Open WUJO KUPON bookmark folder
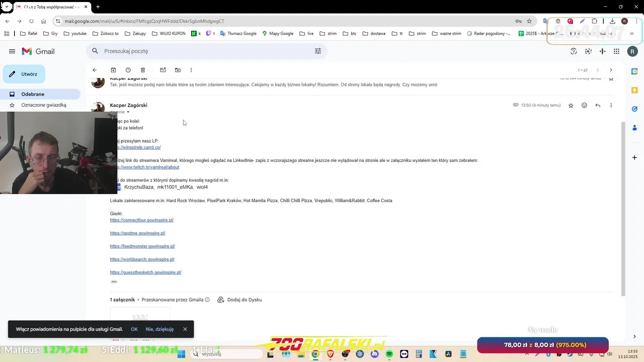644x362 pixels. (169, 34)
